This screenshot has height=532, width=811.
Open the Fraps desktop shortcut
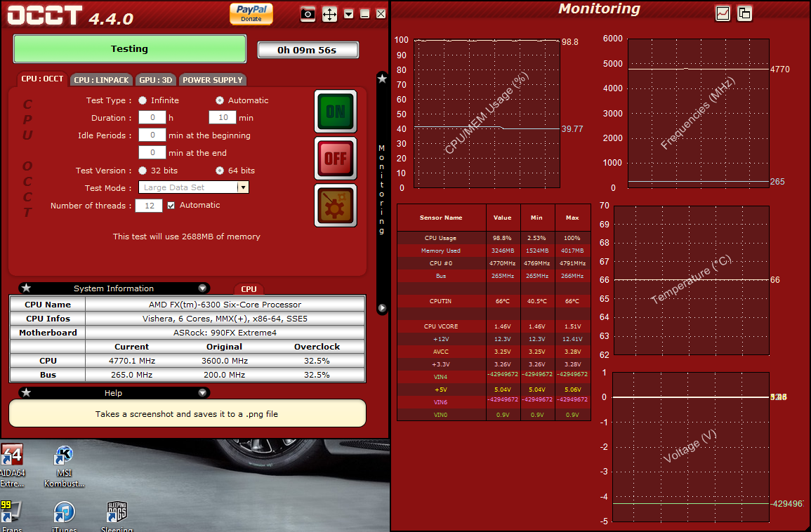[x=11, y=515]
